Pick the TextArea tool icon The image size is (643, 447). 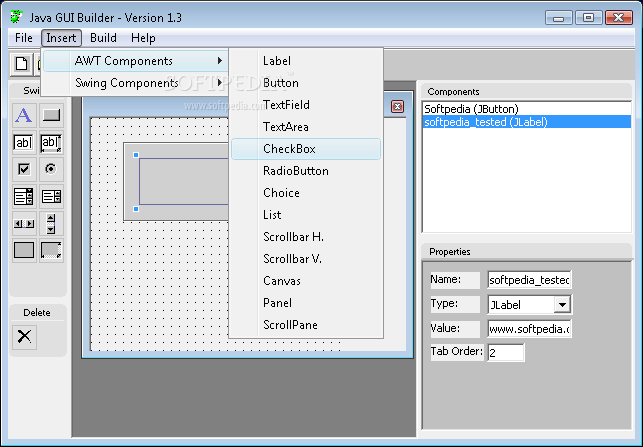51,142
